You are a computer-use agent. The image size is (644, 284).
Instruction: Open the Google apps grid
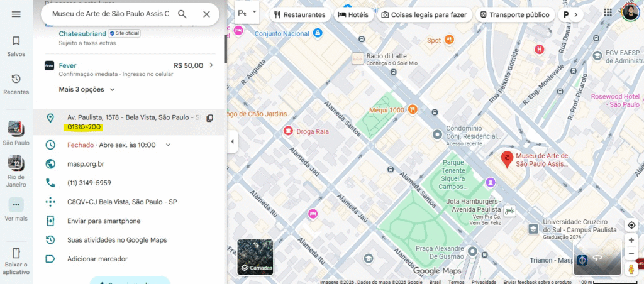608,13
